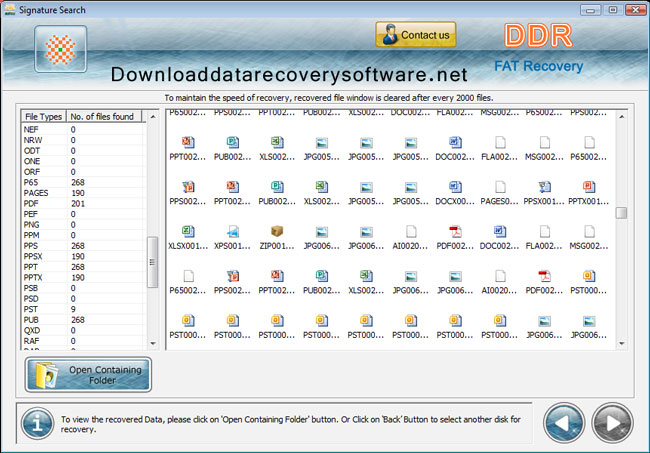Select the PDF row showing 201 files
This screenshot has width=650, height=453.
pyautogui.click(x=83, y=203)
